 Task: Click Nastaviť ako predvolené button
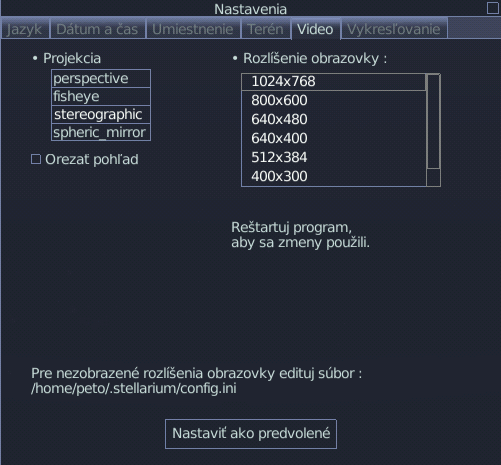251,434
